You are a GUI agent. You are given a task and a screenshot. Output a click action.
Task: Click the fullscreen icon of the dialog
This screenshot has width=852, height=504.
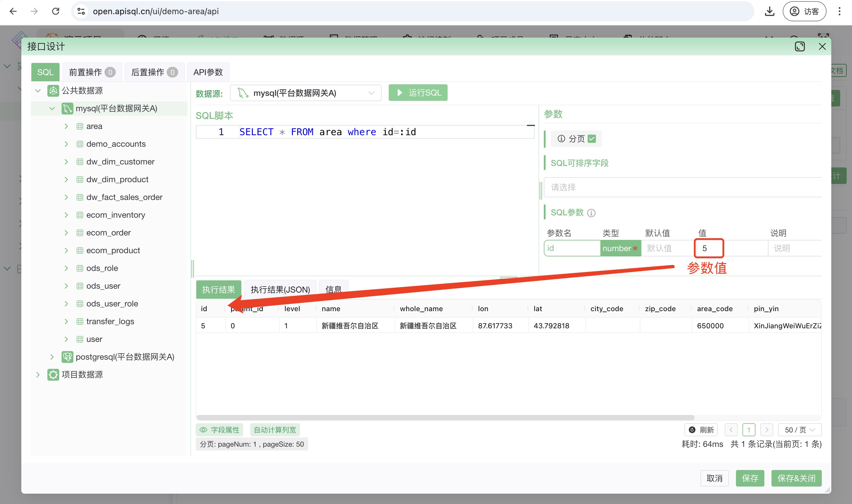800,46
